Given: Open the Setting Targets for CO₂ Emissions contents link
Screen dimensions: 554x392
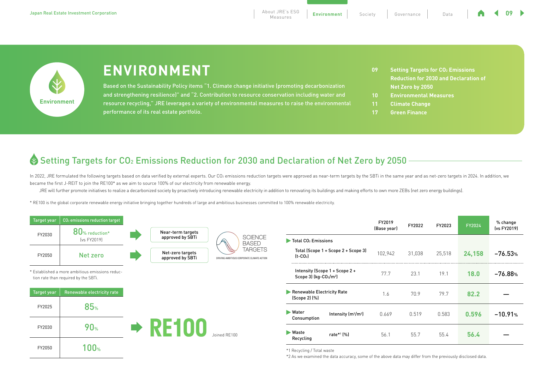Looking at the screenshot, I should [x=438, y=78].
